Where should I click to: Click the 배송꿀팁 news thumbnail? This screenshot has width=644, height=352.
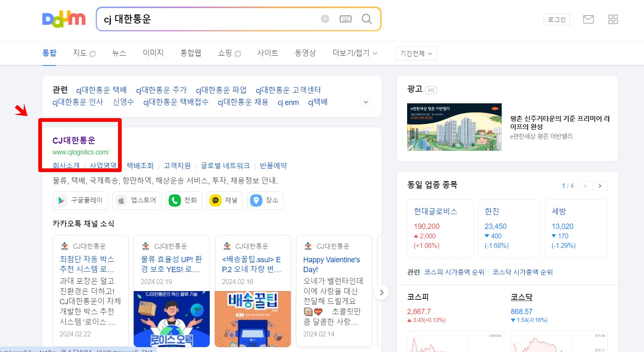(253, 319)
